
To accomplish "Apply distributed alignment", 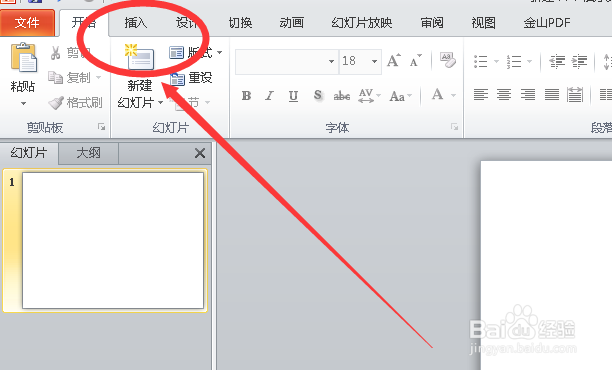I will pyautogui.click(x=575, y=95).
